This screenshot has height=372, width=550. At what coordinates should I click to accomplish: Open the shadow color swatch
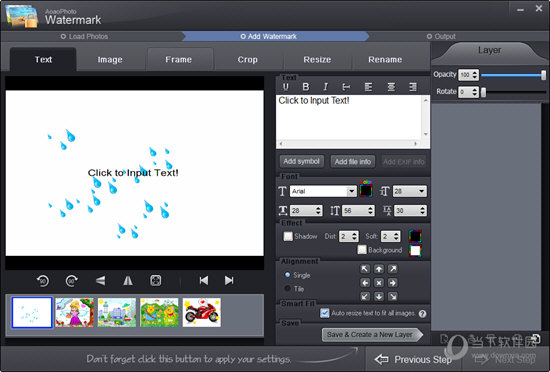[x=415, y=236]
